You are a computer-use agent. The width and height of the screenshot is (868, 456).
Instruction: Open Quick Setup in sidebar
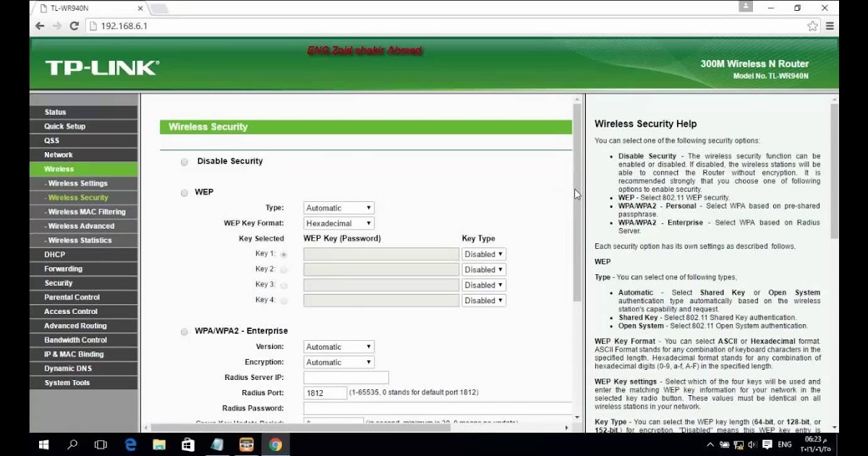84,126
